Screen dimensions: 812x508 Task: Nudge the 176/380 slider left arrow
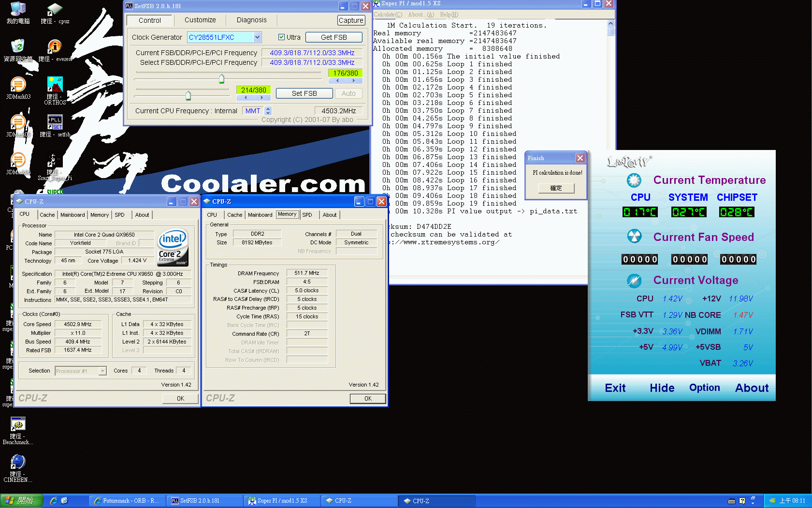coord(337,81)
